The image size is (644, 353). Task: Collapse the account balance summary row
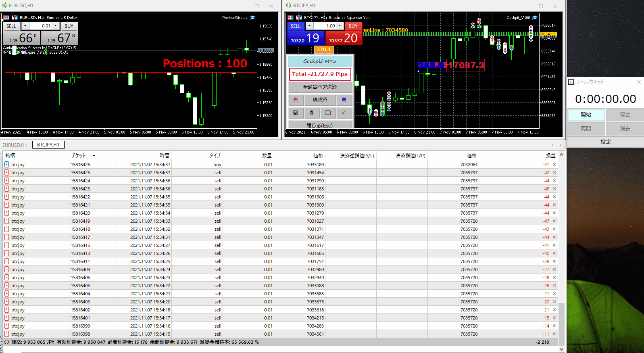click(x=6, y=342)
